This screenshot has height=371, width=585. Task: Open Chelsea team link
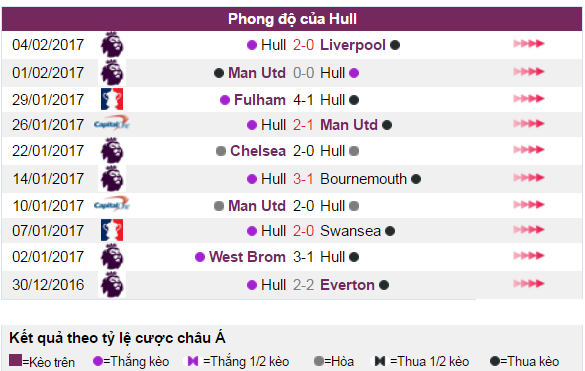click(x=258, y=151)
